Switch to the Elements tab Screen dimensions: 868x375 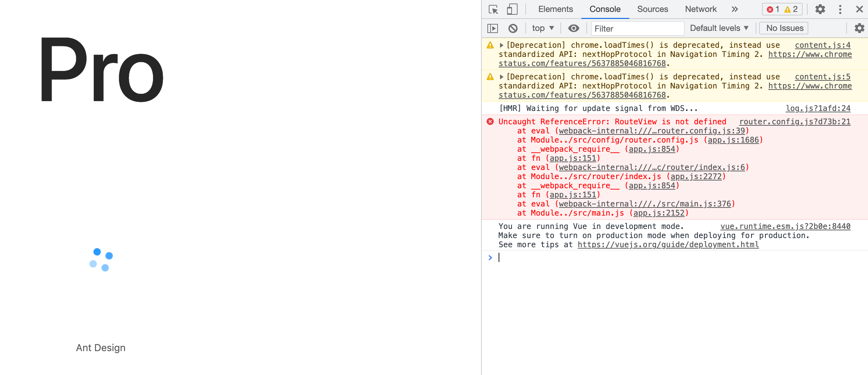tap(555, 9)
